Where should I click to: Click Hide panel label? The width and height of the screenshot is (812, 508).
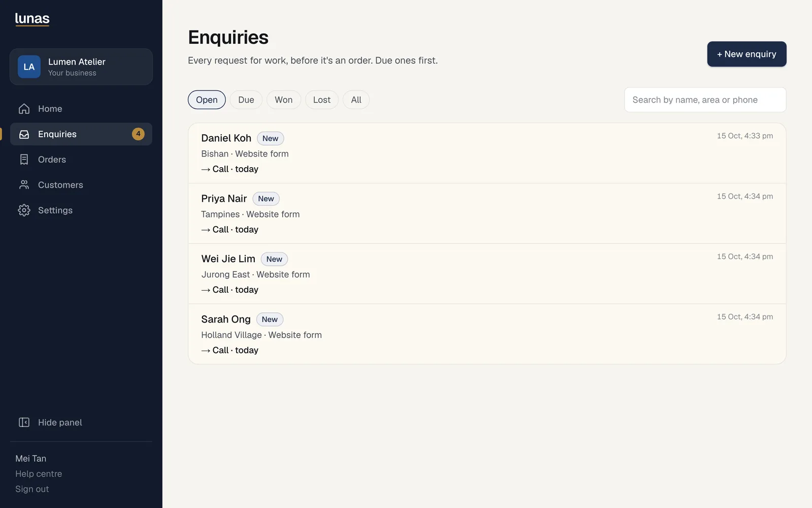(60, 423)
